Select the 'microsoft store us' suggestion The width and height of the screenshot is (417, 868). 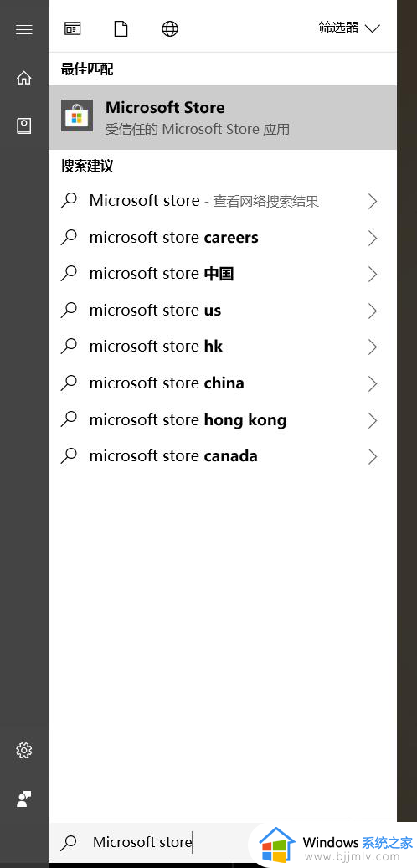(x=223, y=311)
